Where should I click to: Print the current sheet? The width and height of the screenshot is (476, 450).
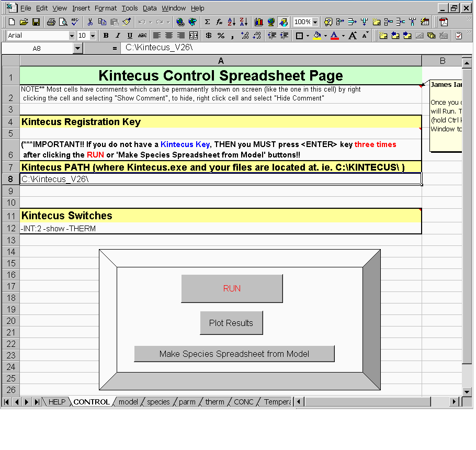51,22
